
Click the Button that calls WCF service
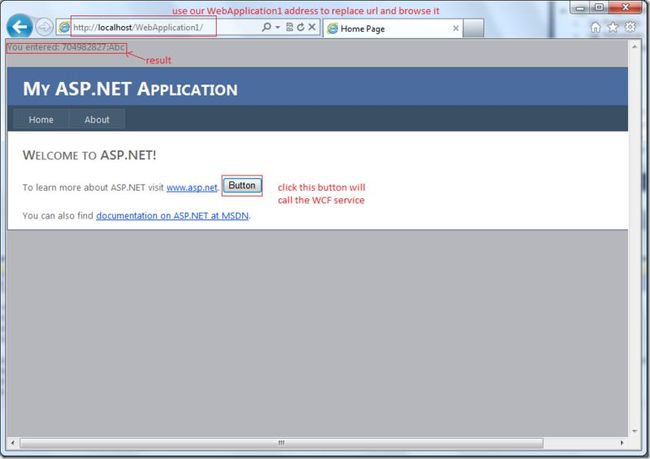[x=242, y=185]
